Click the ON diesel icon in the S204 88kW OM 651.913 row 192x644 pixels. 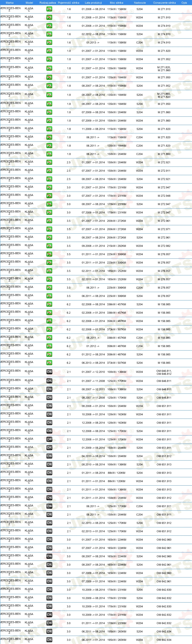(x=49, y=473)
